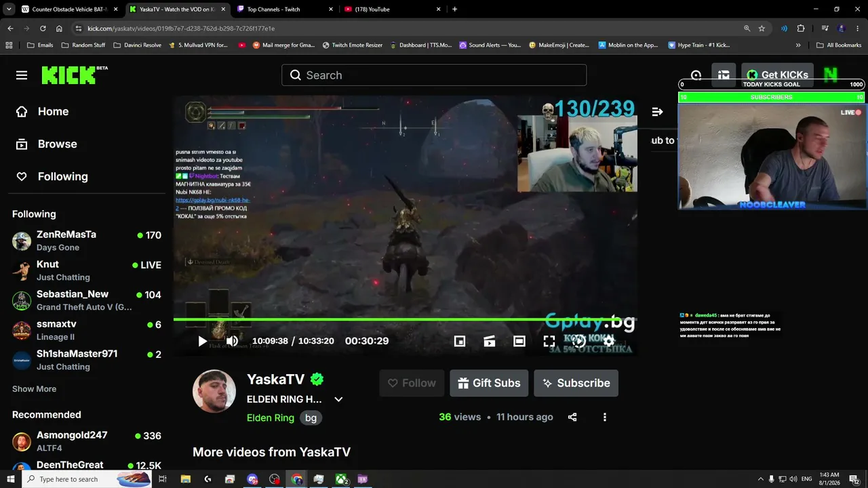The width and height of the screenshot is (868, 488).
Task: Open Windows Start menu
Action: [10, 479]
